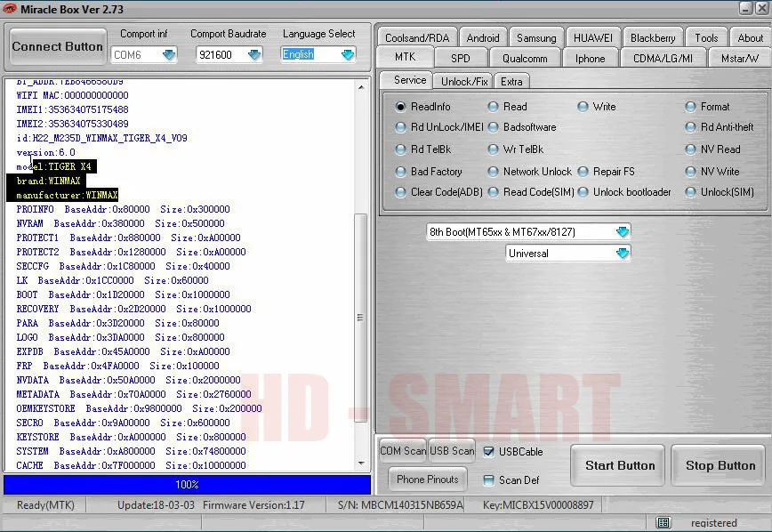Click the log panel scroll down arrow
772x532 pixels.
361,463
